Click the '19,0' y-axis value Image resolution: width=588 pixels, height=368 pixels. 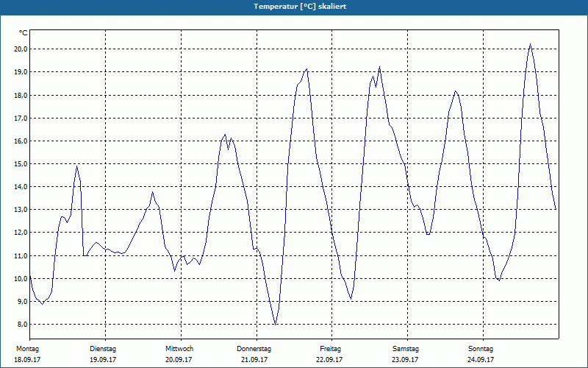(21, 72)
